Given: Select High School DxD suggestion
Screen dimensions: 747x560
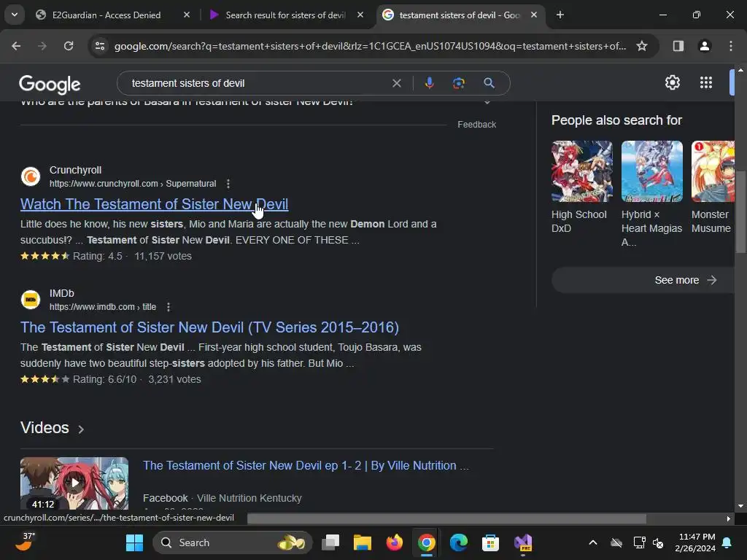Looking at the screenshot, I should click(581, 187).
